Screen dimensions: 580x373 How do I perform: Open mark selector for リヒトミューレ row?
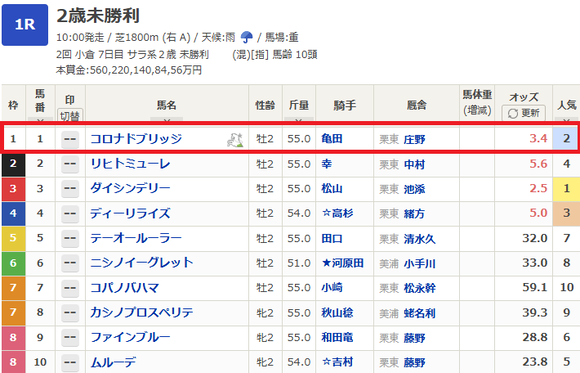[x=70, y=164]
